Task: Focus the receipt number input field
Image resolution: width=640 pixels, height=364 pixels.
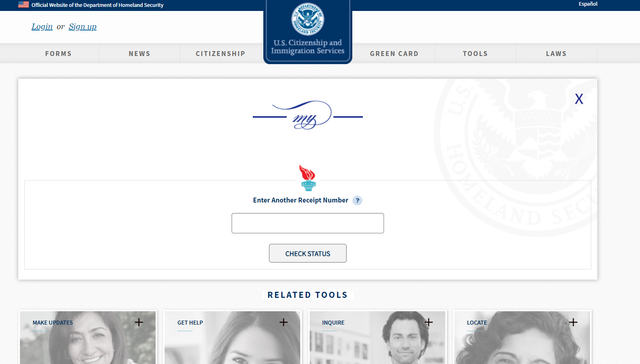Action: tap(308, 223)
